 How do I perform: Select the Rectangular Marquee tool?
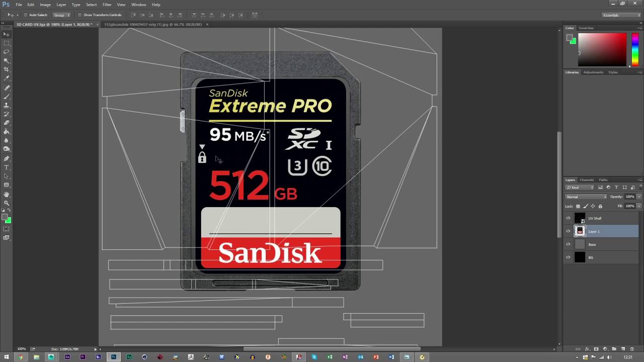(7, 43)
